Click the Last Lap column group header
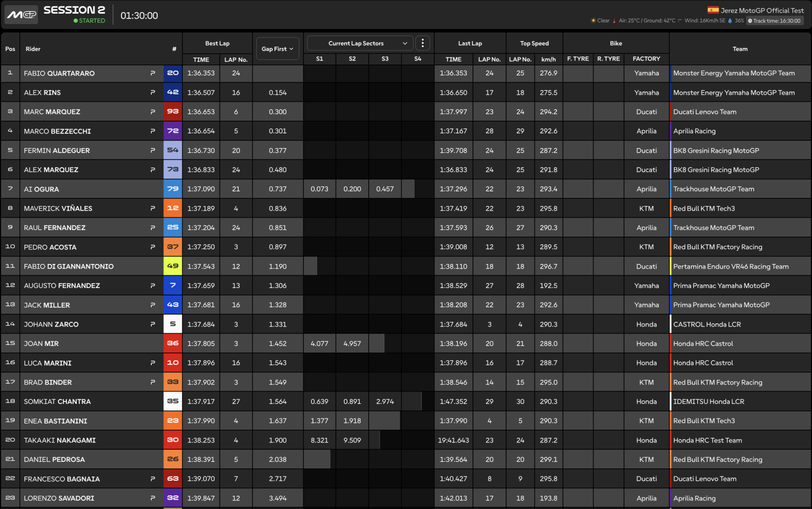The height and width of the screenshot is (509, 812). (x=470, y=43)
